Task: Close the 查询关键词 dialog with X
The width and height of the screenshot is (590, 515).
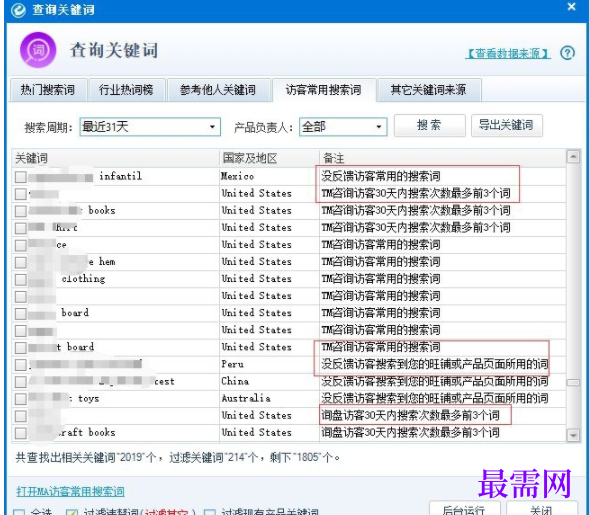Action: point(572,7)
